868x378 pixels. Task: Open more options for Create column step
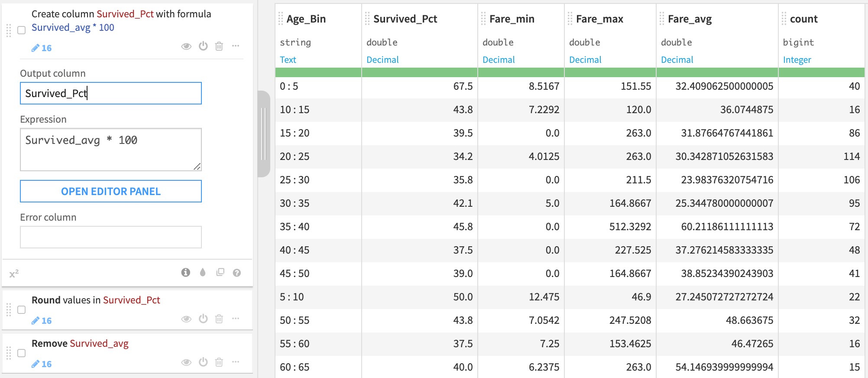(x=236, y=46)
